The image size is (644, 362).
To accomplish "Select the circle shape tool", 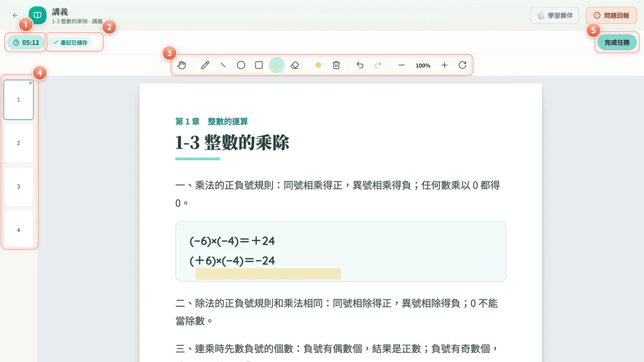I will tap(241, 65).
